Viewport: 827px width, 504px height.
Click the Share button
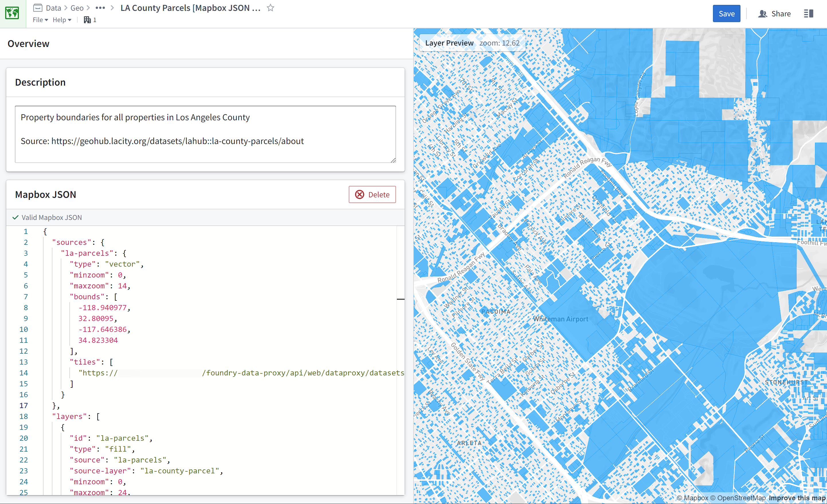tap(774, 13)
